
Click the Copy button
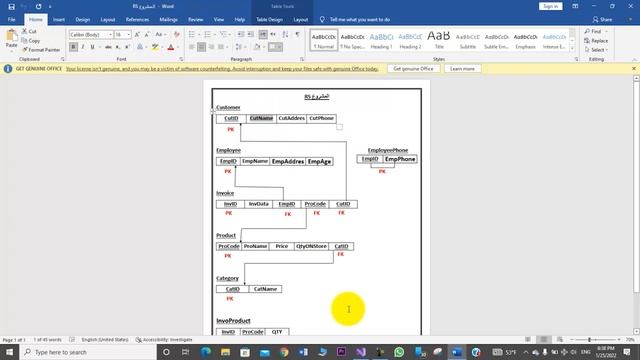pos(31,40)
